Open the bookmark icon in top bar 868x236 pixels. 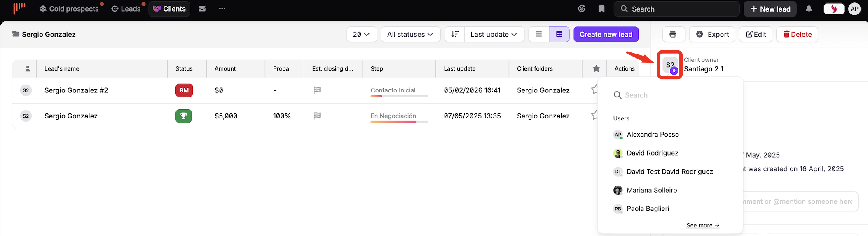[602, 9]
